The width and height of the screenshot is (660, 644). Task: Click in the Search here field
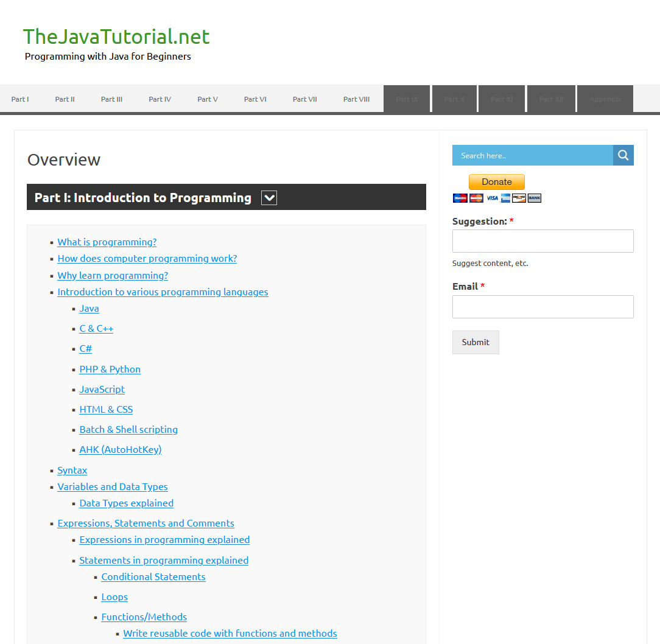click(x=533, y=155)
